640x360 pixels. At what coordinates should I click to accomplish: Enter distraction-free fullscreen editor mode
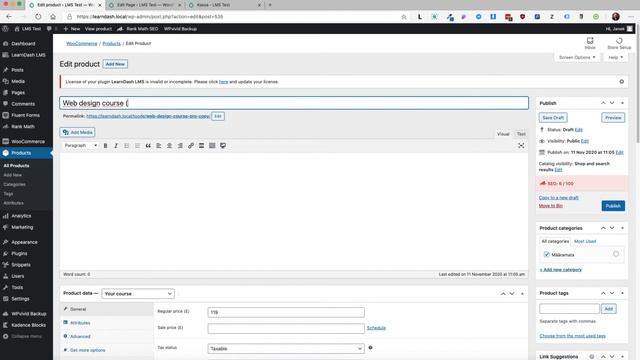[521, 146]
